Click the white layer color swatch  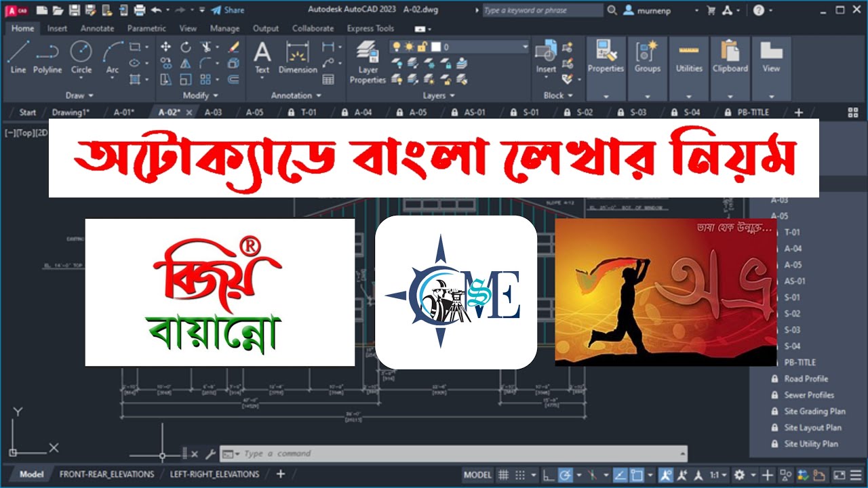[x=435, y=47]
